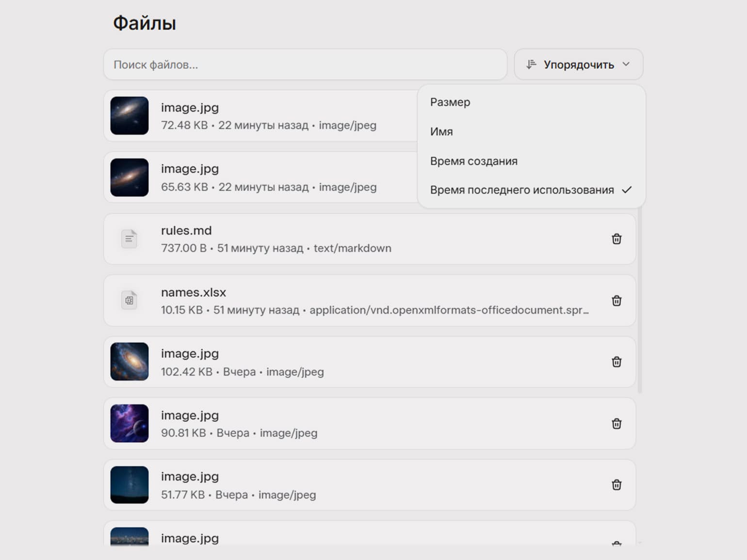Image resolution: width=747 pixels, height=560 pixels.
Task: Click the names.xlsx spreadsheet icon
Action: (x=129, y=301)
